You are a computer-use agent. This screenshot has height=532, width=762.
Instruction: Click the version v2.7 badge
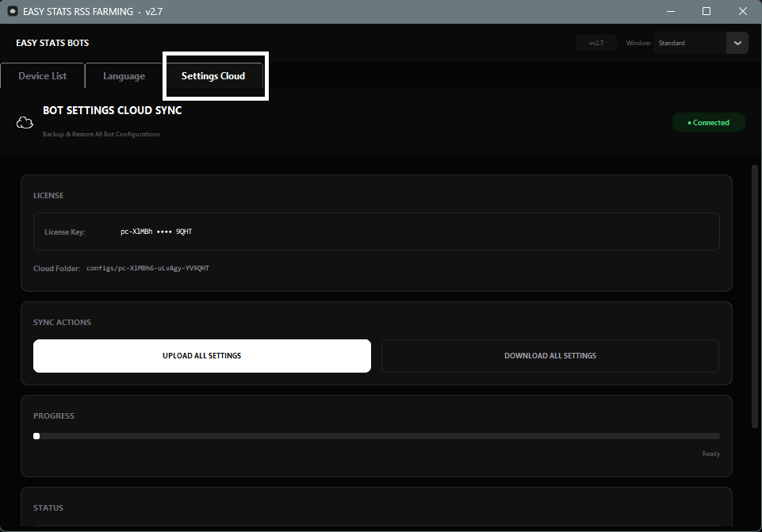[x=595, y=43]
